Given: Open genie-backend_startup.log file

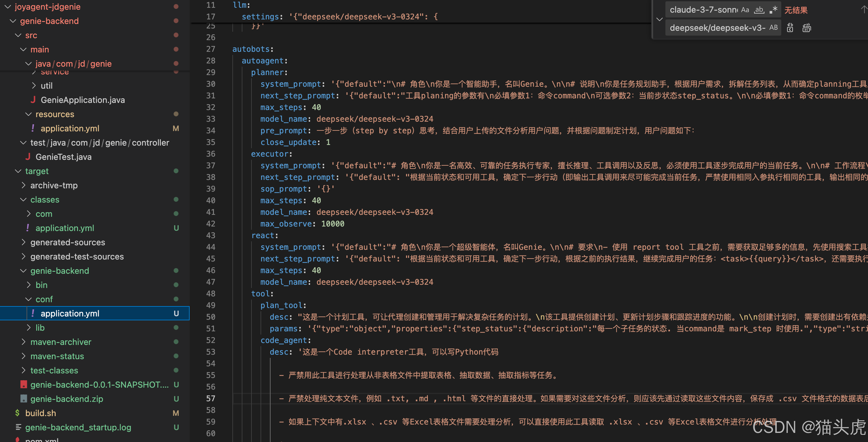Looking at the screenshot, I should tap(78, 427).
